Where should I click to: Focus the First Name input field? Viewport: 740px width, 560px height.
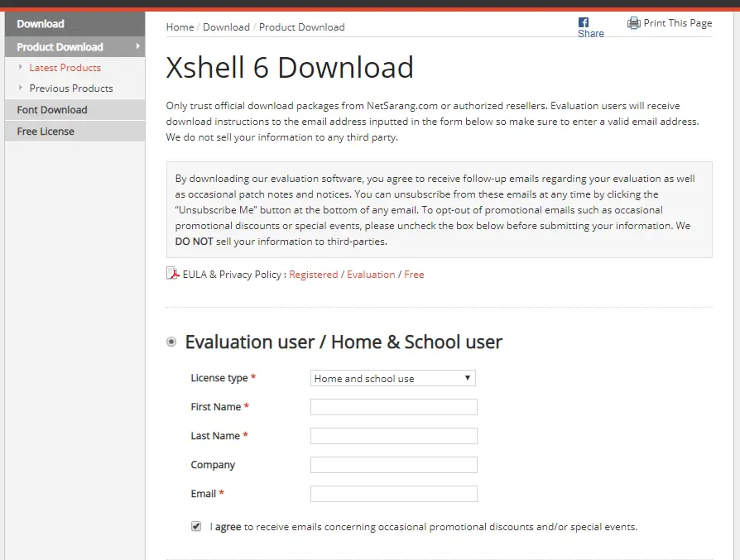click(x=394, y=407)
